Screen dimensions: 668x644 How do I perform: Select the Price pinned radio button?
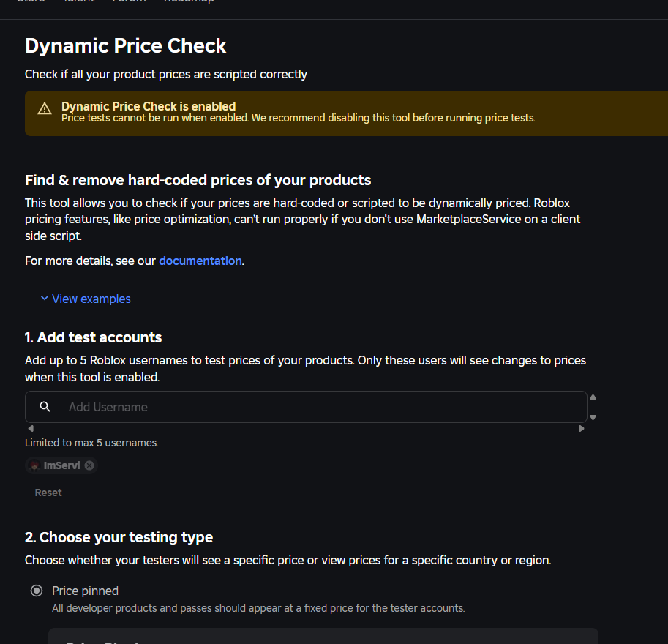click(36, 591)
